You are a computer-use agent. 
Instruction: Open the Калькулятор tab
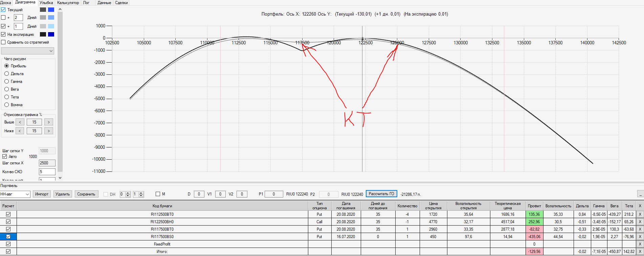pyautogui.click(x=68, y=3)
